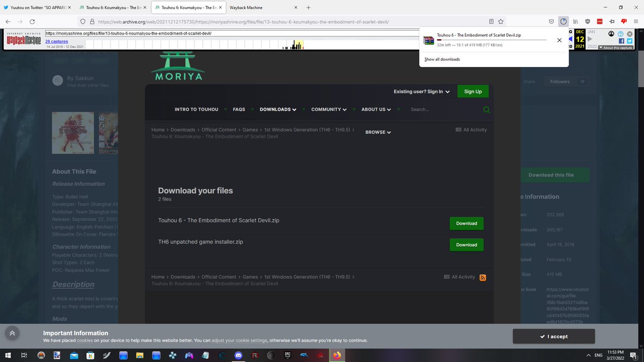This screenshot has width=644, height=362.
Task: Expand the About Us menu
Action: (376, 109)
